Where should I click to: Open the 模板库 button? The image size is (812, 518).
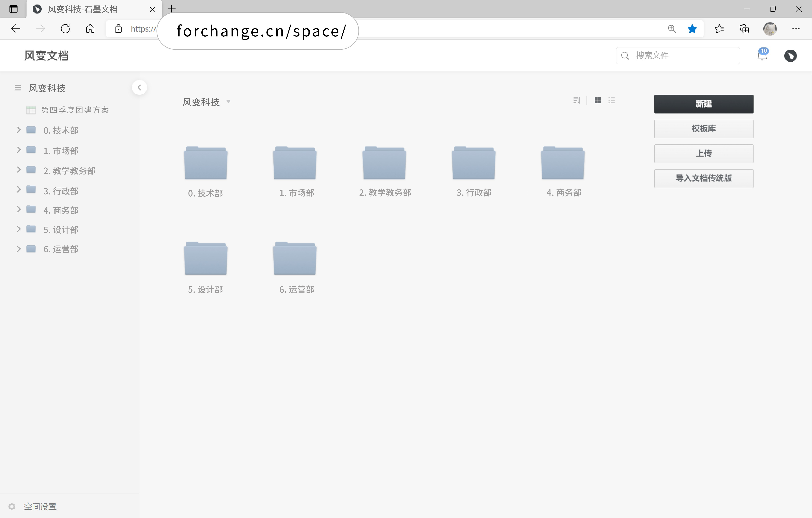[704, 129]
